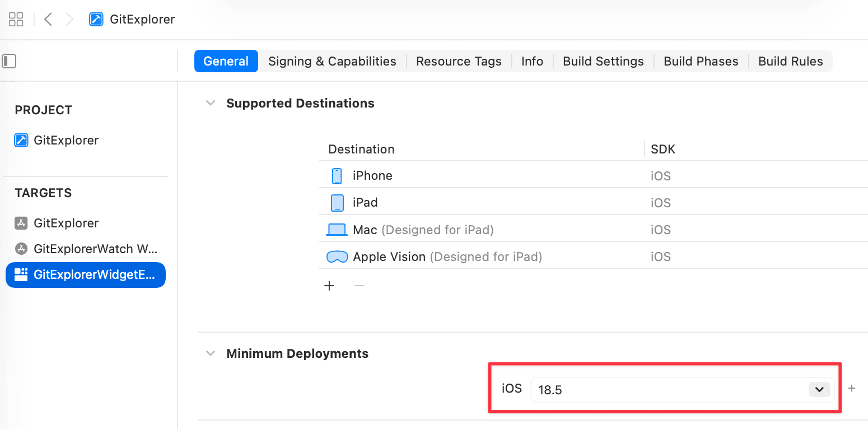Click the iOS SDK cell for Mac

pos(661,230)
